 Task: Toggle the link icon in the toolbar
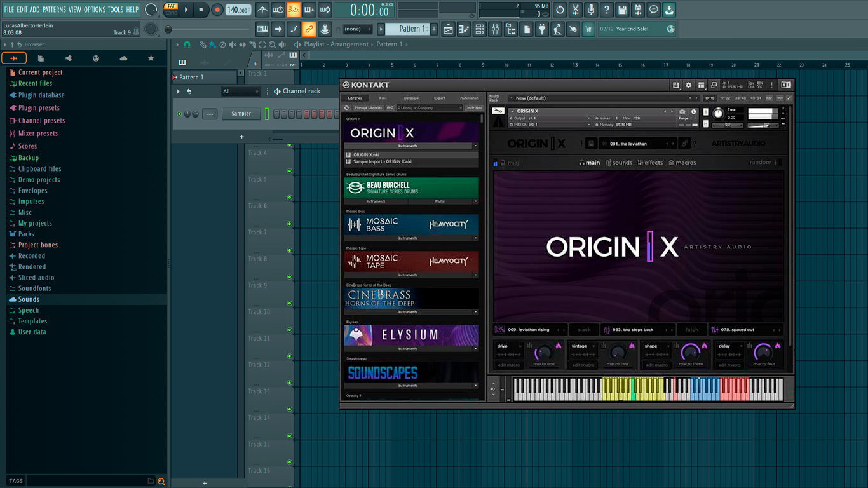[309, 29]
